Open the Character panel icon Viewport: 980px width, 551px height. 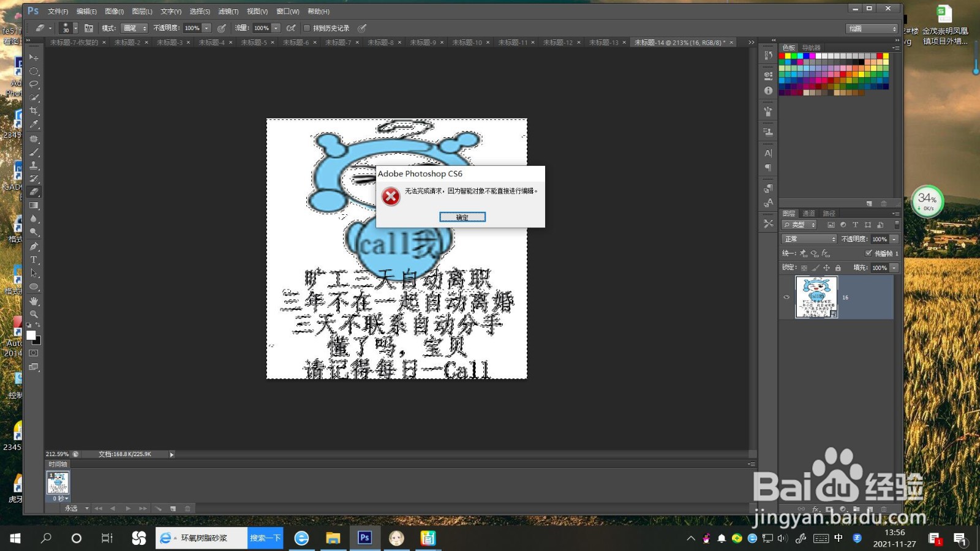(x=768, y=154)
